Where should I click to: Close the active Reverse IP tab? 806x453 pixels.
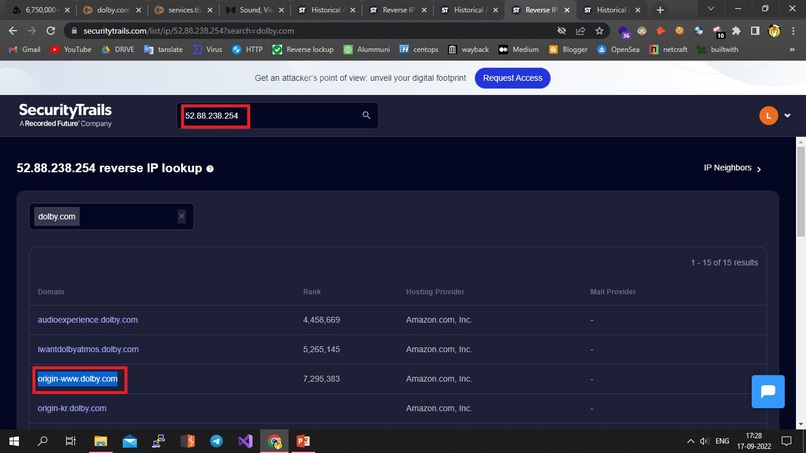(566, 10)
